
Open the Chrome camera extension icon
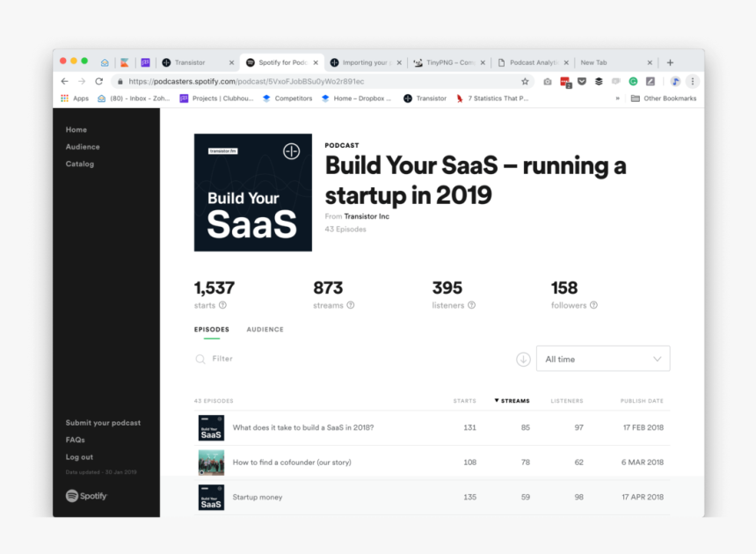[x=548, y=79]
